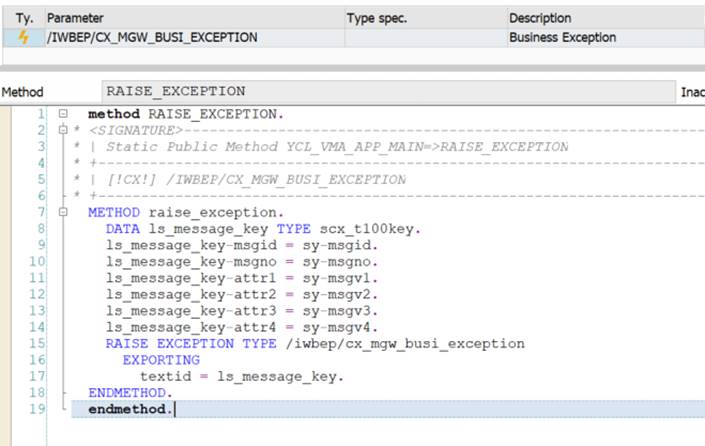Click the '<SIGNATURE>' comment text

[136, 130]
